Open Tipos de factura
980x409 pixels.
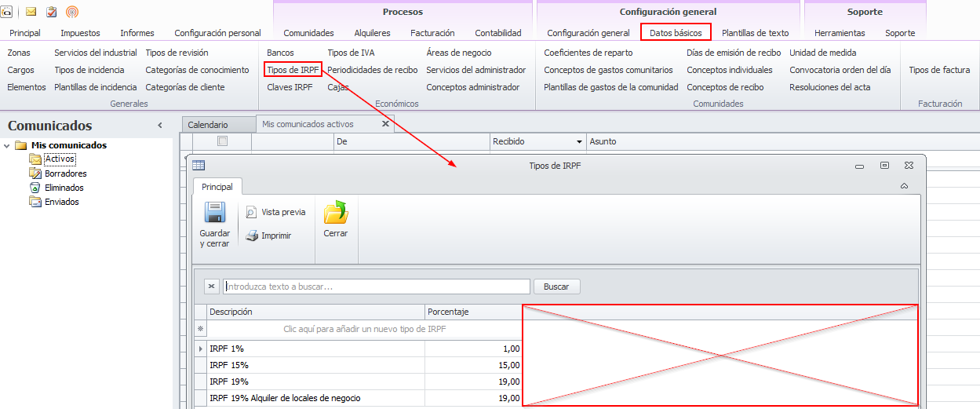pos(939,70)
